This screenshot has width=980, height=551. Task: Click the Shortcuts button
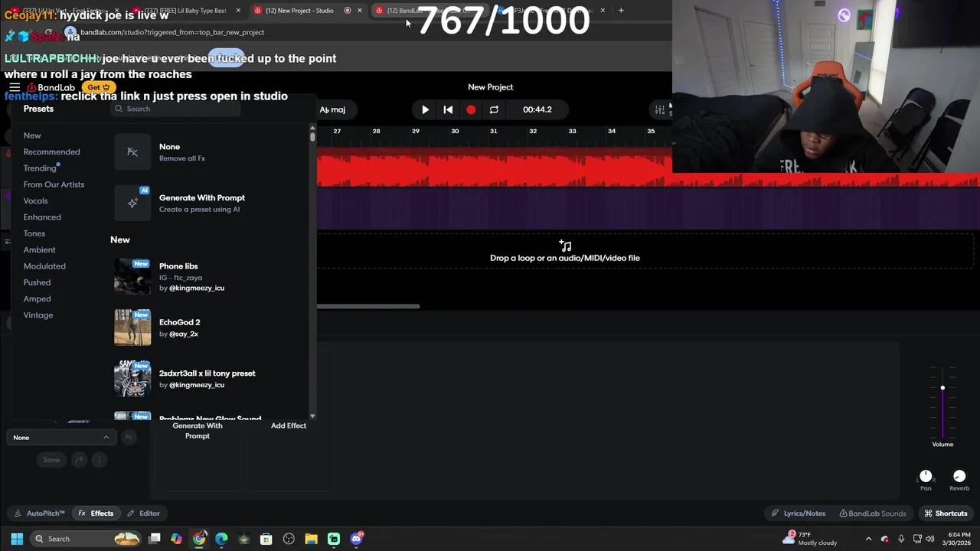(946, 514)
